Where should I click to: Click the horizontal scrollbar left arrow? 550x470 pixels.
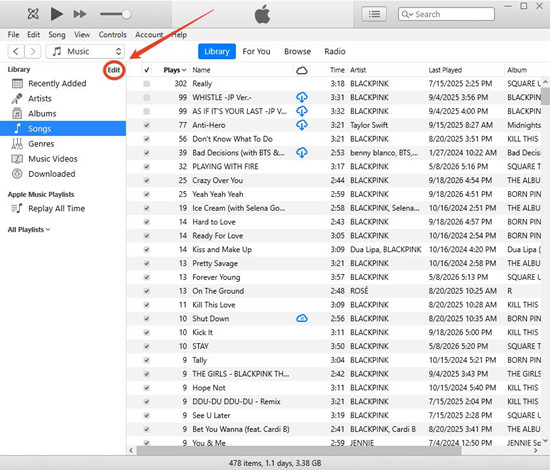coord(131,451)
